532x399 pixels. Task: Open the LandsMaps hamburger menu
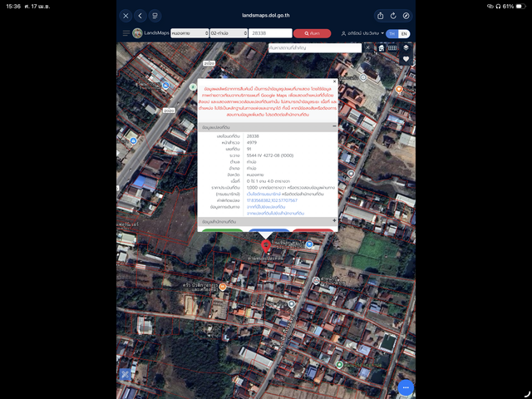tap(126, 33)
